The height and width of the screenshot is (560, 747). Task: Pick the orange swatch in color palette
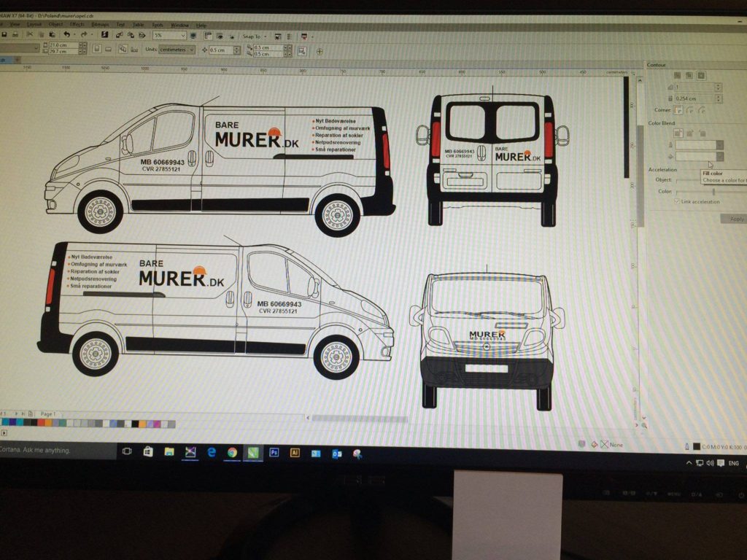[x=49, y=423]
